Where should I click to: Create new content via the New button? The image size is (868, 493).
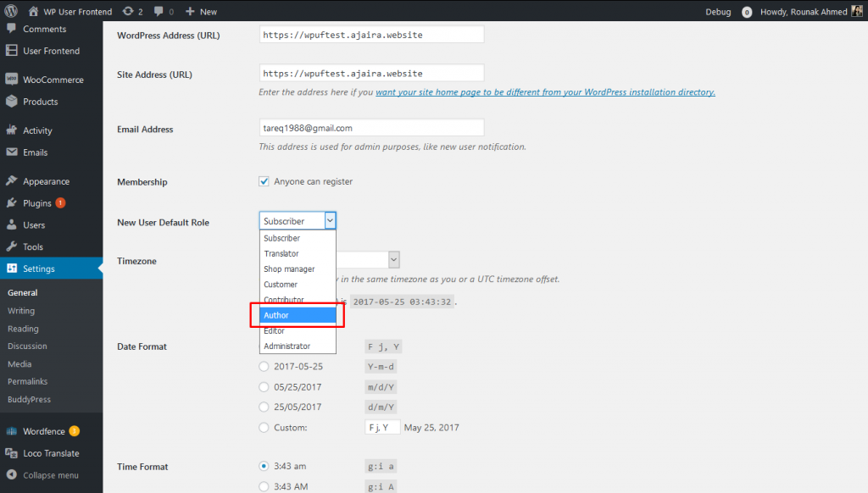coord(201,11)
